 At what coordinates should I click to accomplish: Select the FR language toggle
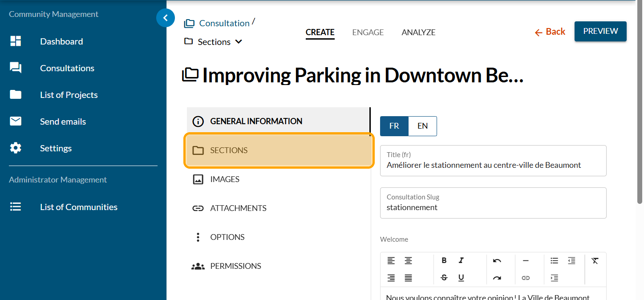point(394,126)
